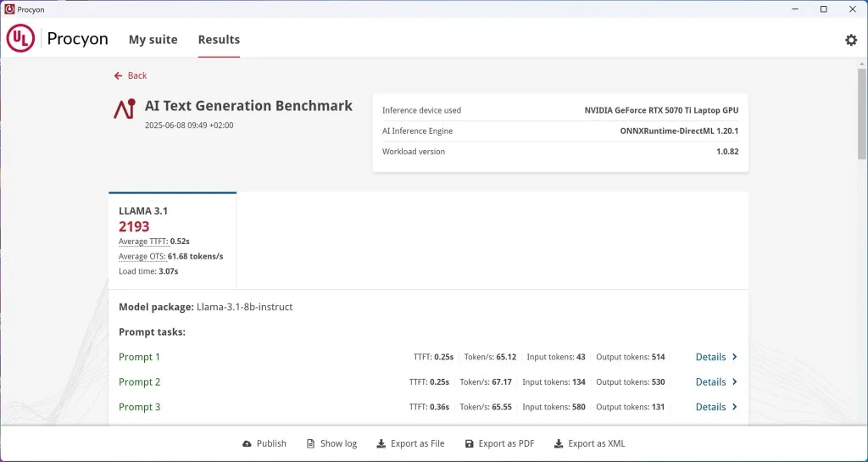Click the Show log document icon
The image size is (868, 462).
click(312, 444)
